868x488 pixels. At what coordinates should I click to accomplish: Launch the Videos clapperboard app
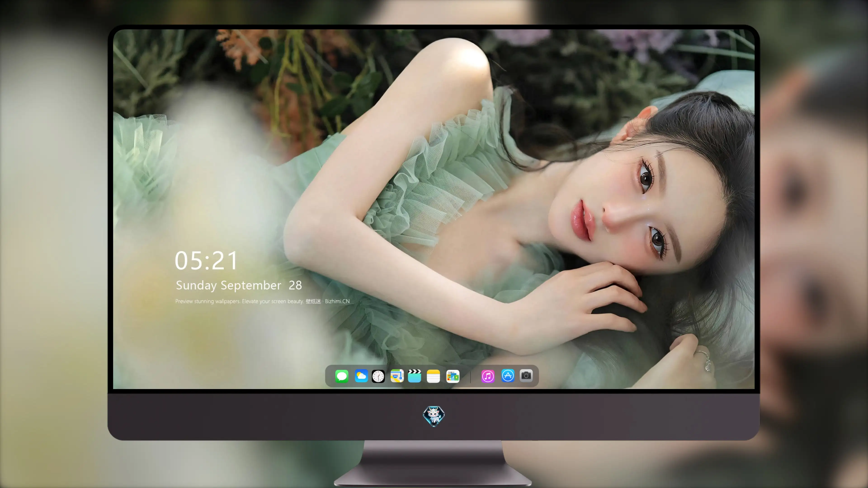(415, 376)
